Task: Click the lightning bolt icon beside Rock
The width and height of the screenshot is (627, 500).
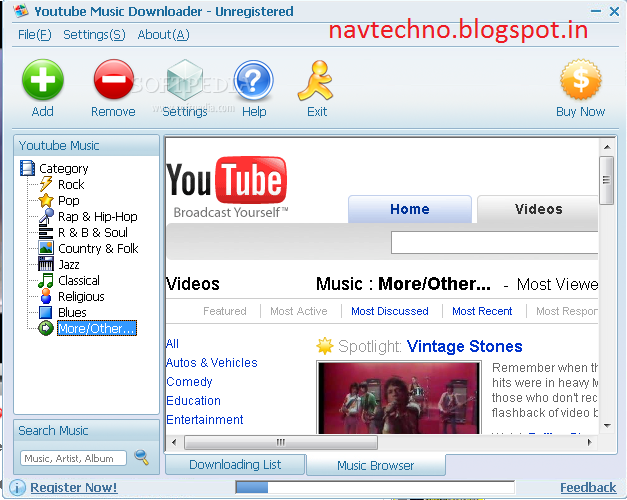Action: tap(46, 184)
